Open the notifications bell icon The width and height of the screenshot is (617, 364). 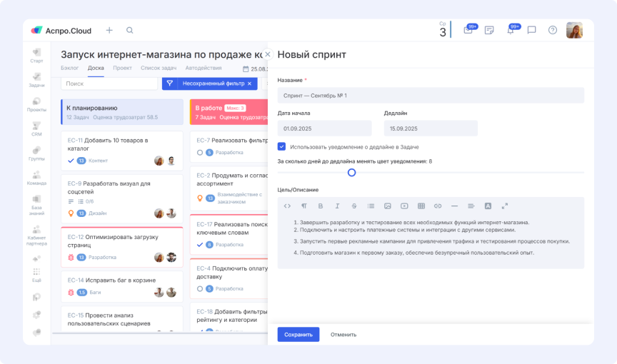click(x=510, y=30)
